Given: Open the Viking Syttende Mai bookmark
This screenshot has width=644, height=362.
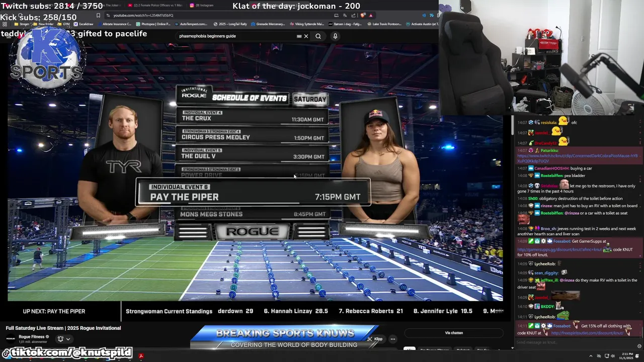Looking at the screenshot, I should (307, 24).
